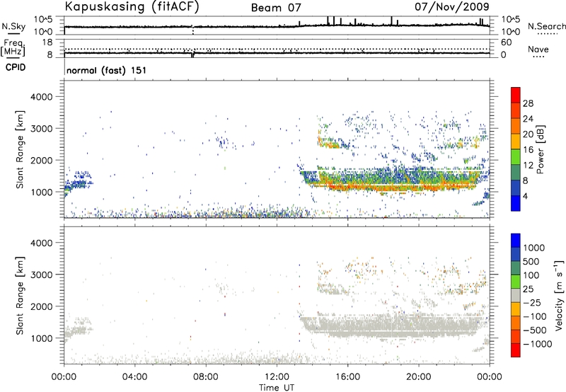This screenshot has width=566, height=392.
Task: Click the 'Velocity [m s-1]' colorbar label
Action: 559,295
